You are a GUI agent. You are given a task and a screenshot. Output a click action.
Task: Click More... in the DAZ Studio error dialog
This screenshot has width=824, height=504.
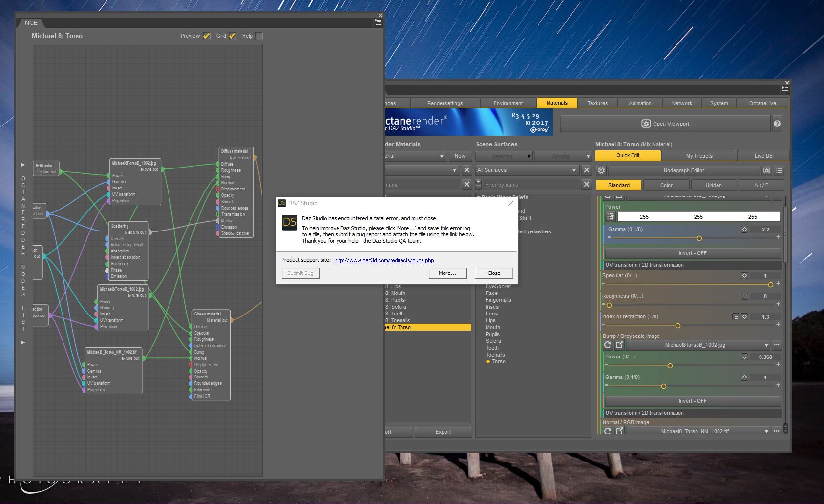click(447, 273)
